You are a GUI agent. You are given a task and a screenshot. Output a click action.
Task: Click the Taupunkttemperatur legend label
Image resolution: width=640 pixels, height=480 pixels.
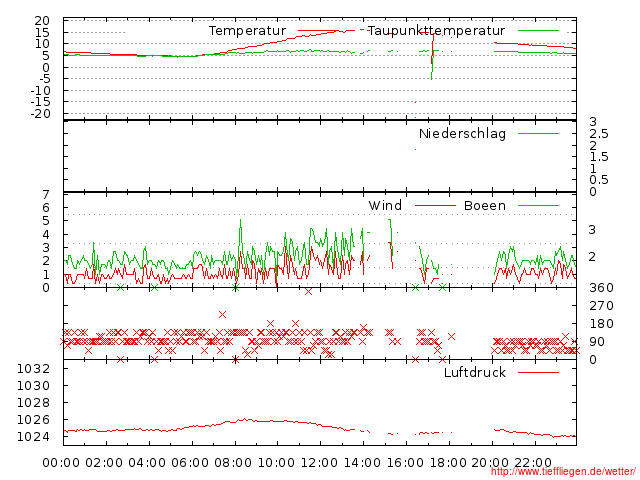(x=436, y=31)
